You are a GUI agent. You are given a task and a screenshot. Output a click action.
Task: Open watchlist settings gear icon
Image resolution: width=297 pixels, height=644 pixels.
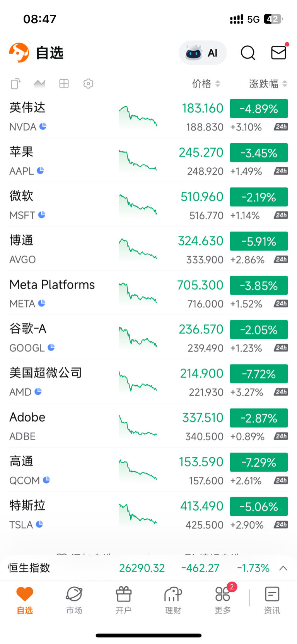[88, 84]
